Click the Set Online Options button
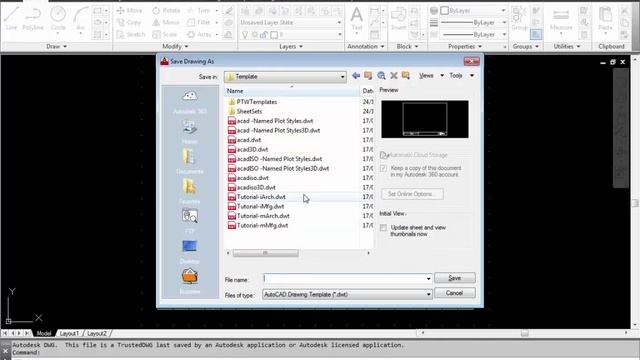Image resolution: width=640 pixels, height=360 pixels. tap(412, 194)
